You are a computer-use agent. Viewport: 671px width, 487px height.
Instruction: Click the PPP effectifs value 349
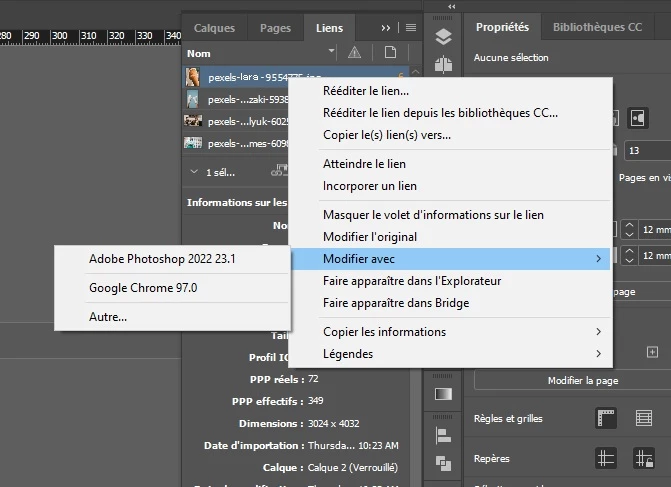[316, 401]
